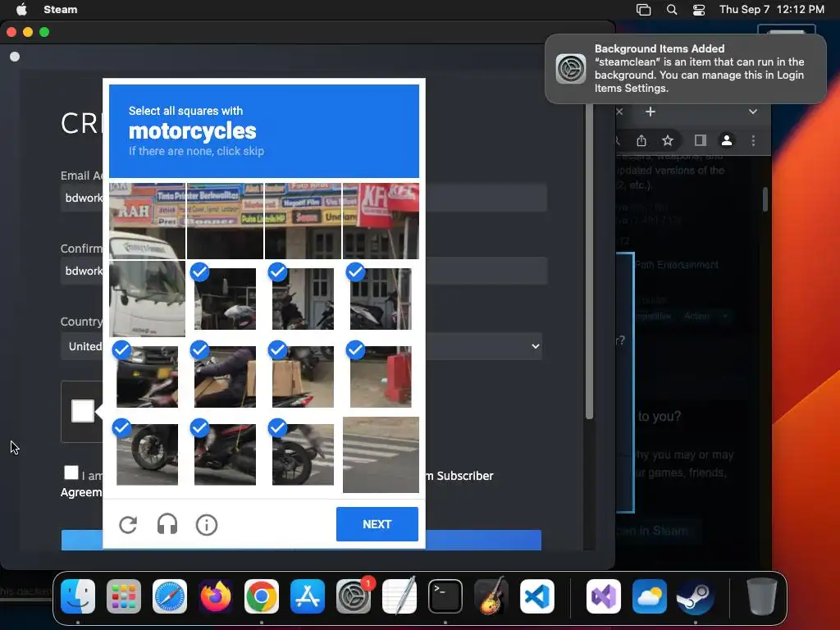Launch Safari from the dock
Viewport: 840px width, 630px height.
pos(170,596)
